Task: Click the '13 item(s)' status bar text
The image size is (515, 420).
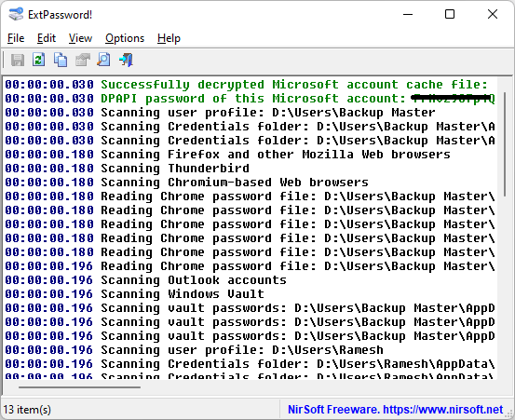Action: click(27, 410)
